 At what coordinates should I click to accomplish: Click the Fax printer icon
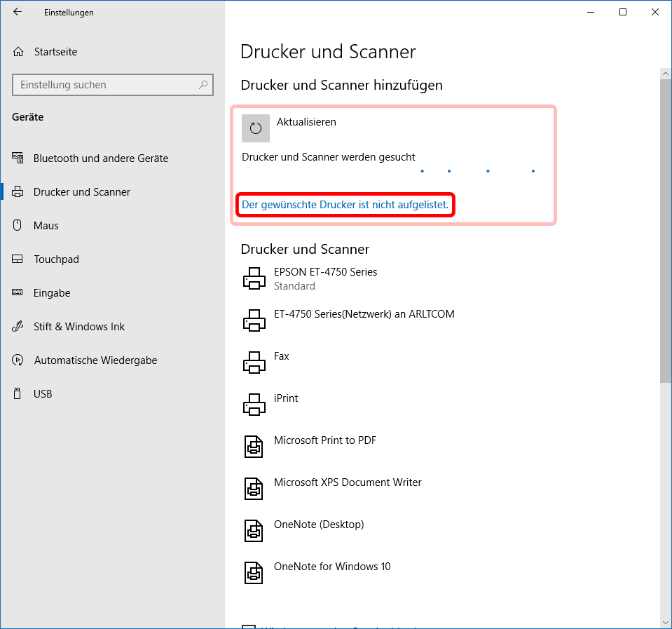click(254, 363)
